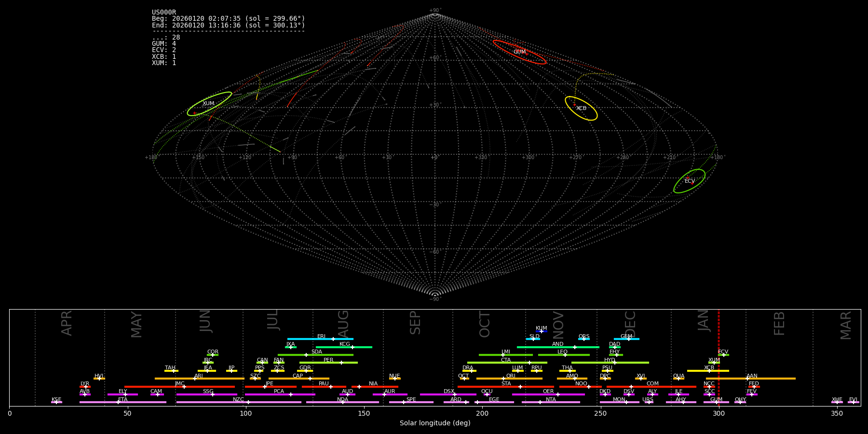The height and width of the screenshot is (434, 868).
Task: Click the KCG shower bar label
Action: point(345,344)
